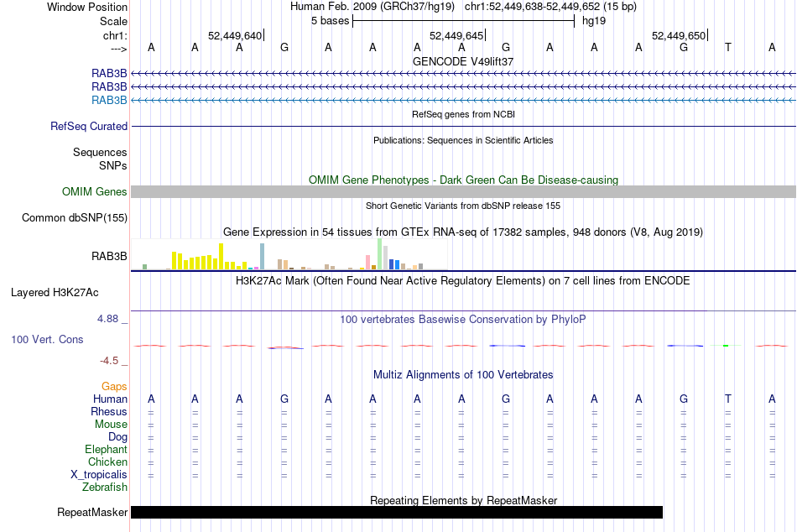Screen dimensions: 797x532
Task: Click the green PhyloP mark under the T base
Action: pos(726,346)
